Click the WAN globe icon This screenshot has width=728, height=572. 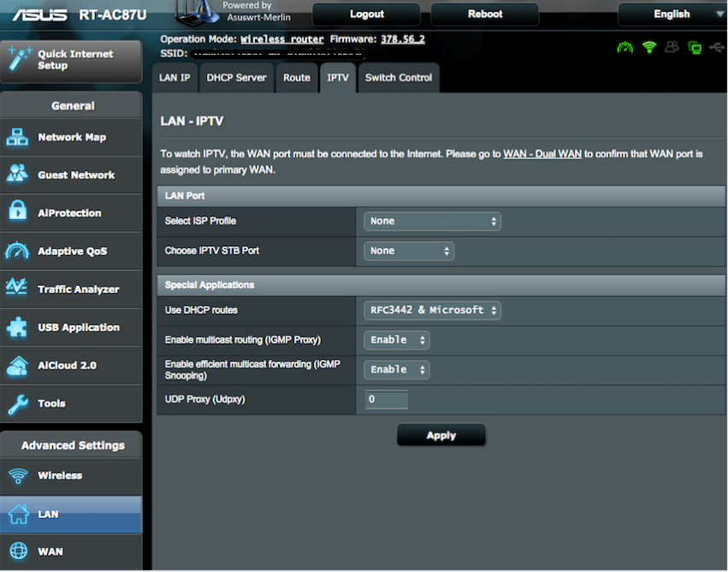pyautogui.click(x=19, y=551)
